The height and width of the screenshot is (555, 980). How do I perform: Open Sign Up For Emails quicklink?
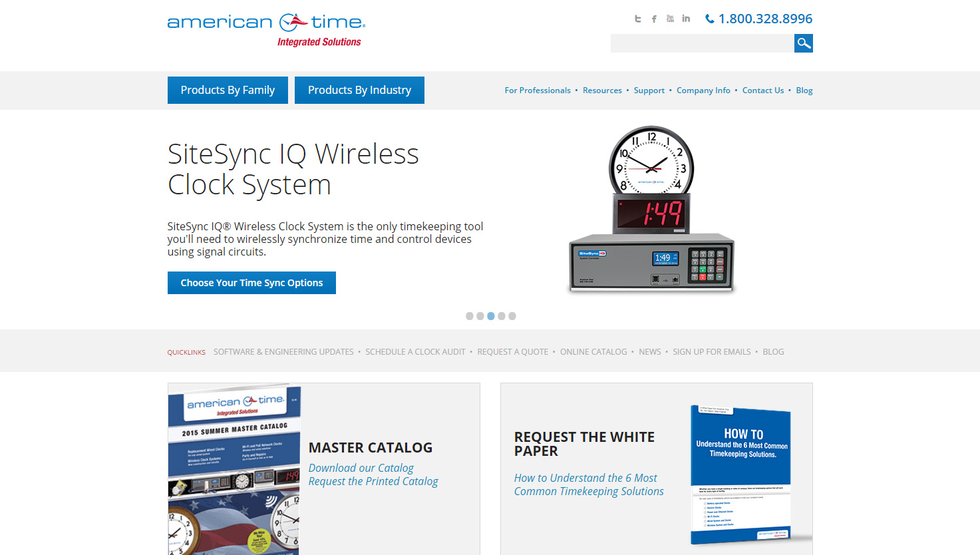click(x=712, y=352)
